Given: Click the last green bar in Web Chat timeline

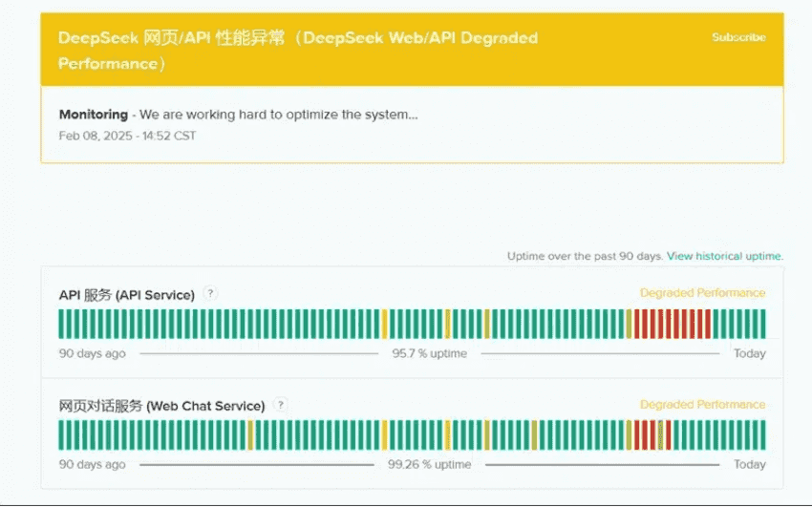Looking at the screenshot, I should pos(762,435).
